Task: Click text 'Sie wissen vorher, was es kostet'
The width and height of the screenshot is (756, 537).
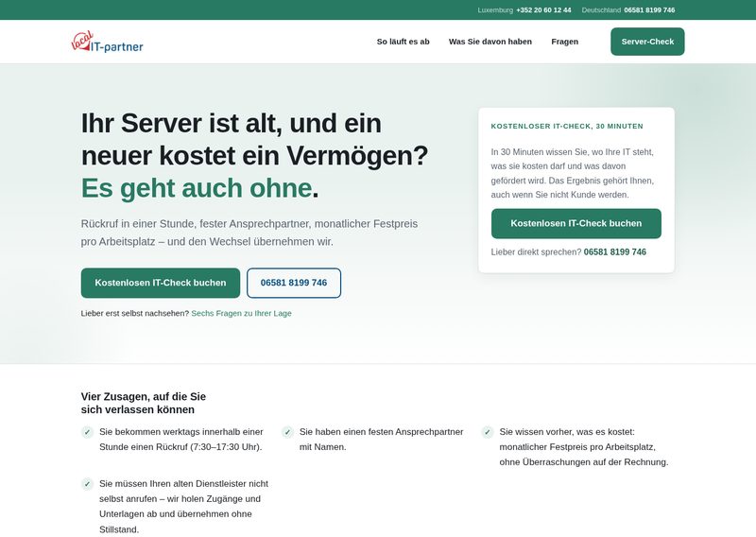Action: pyautogui.click(x=584, y=447)
